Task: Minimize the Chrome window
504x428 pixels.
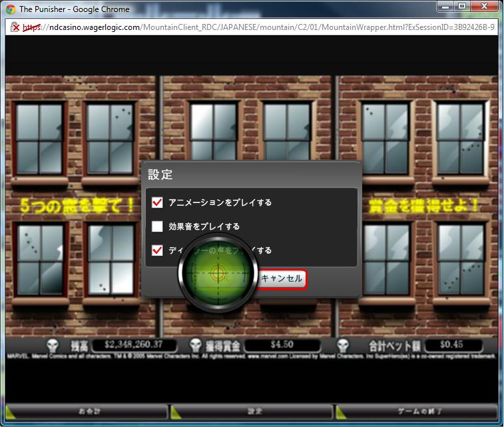Action: coord(445,7)
